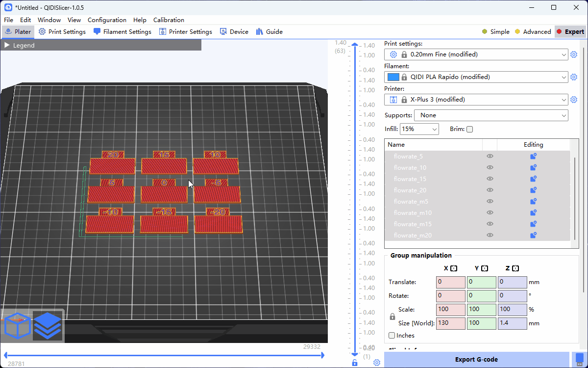Image resolution: width=588 pixels, height=368 pixels.
Task: Open the Calibration menu
Action: click(x=169, y=20)
